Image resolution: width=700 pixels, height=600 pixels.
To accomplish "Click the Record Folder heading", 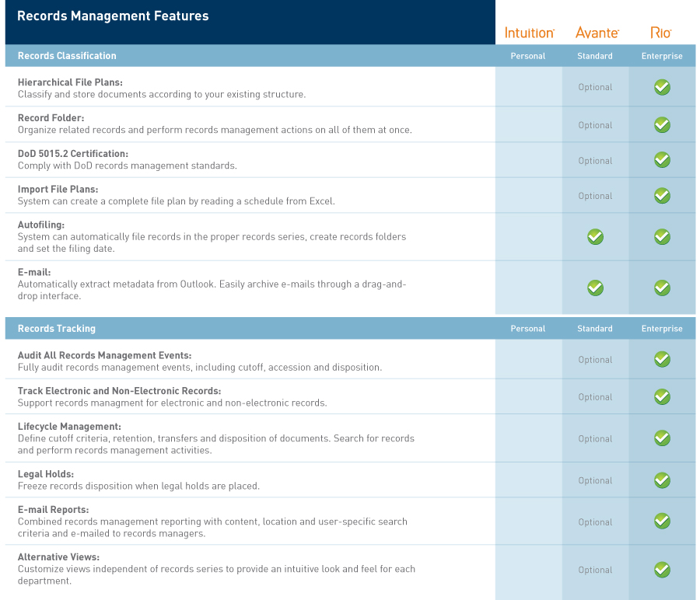I will pyautogui.click(x=51, y=118).
